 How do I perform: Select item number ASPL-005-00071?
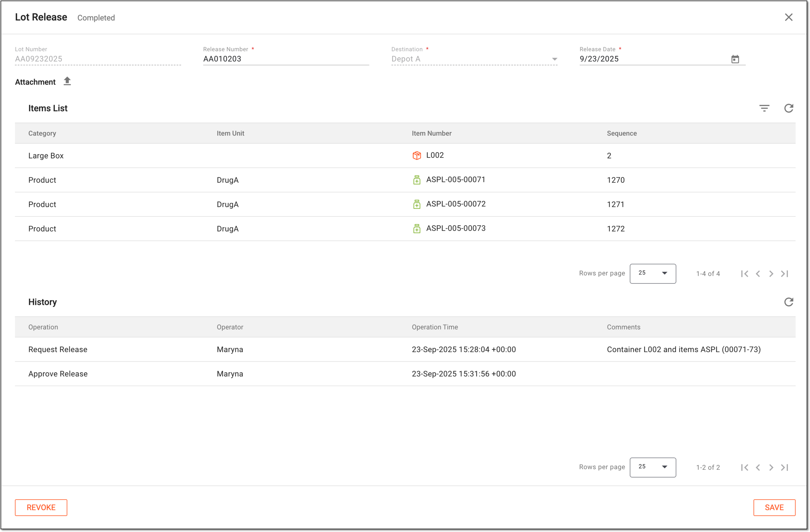click(x=456, y=179)
